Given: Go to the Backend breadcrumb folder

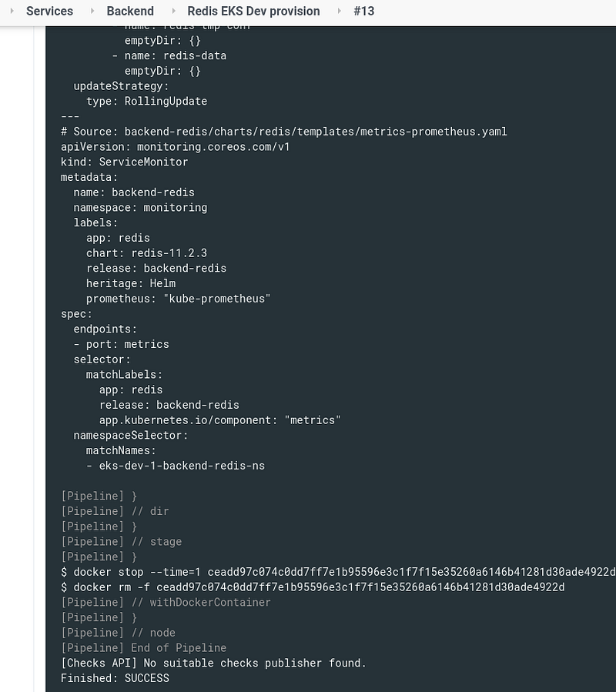Looking at the screenshot, I should pos(130,11).
